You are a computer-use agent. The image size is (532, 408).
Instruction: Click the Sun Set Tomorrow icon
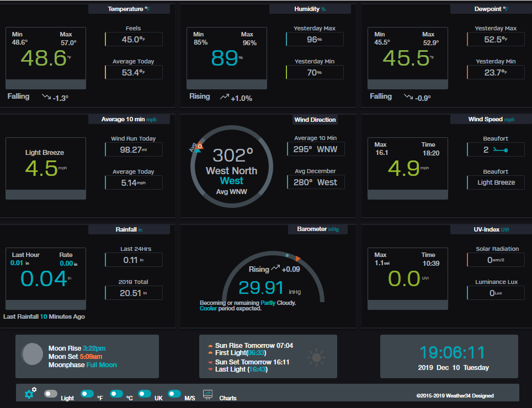(x=210, y=362)
